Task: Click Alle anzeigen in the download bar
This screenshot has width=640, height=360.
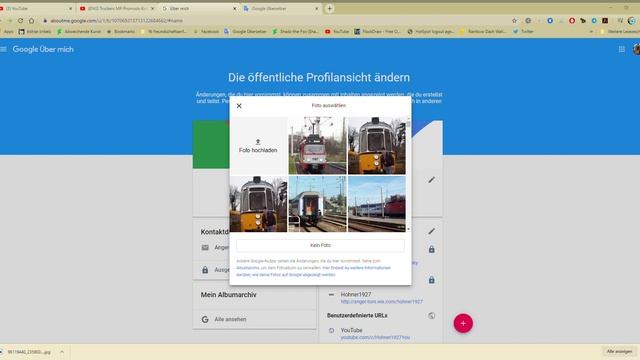Action: tap(619, 351)
